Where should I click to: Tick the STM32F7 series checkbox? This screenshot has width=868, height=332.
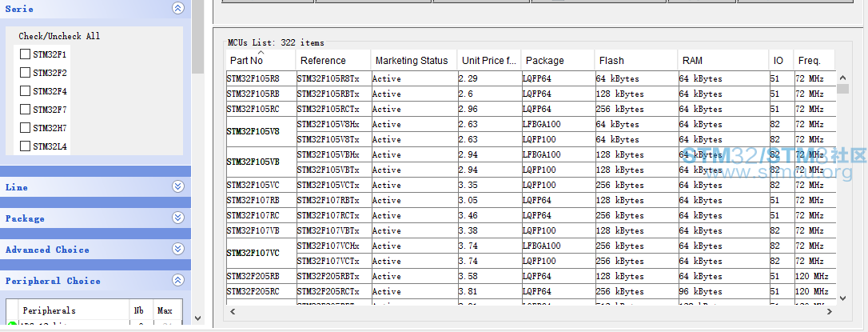(x=25, y=109)
